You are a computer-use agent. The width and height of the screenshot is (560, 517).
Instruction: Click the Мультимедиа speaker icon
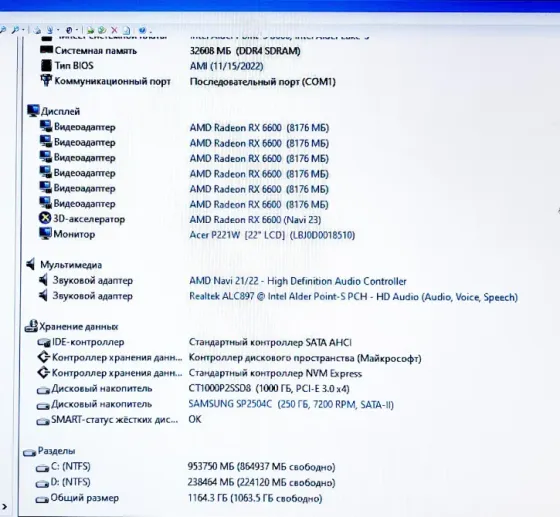[31, 264]
